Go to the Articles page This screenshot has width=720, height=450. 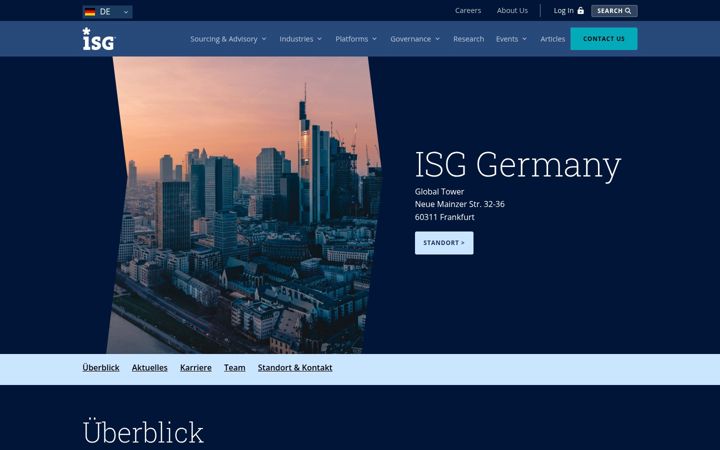pyautogui.click(x=552, y=39)
